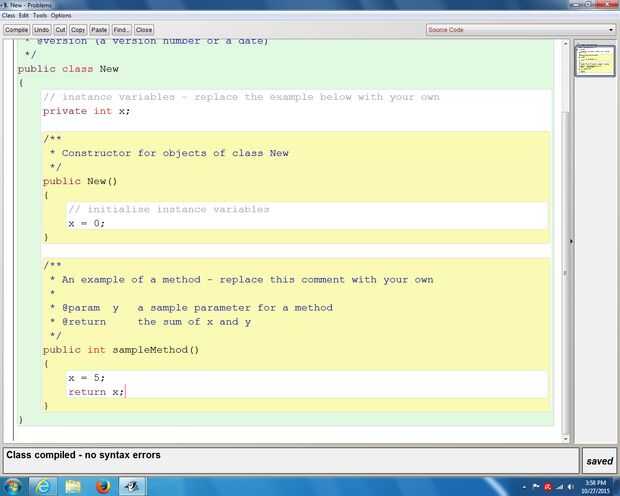620x496 pixels.
Task: Click the '@param y' comment line
Action: click(x=191, y=308)
